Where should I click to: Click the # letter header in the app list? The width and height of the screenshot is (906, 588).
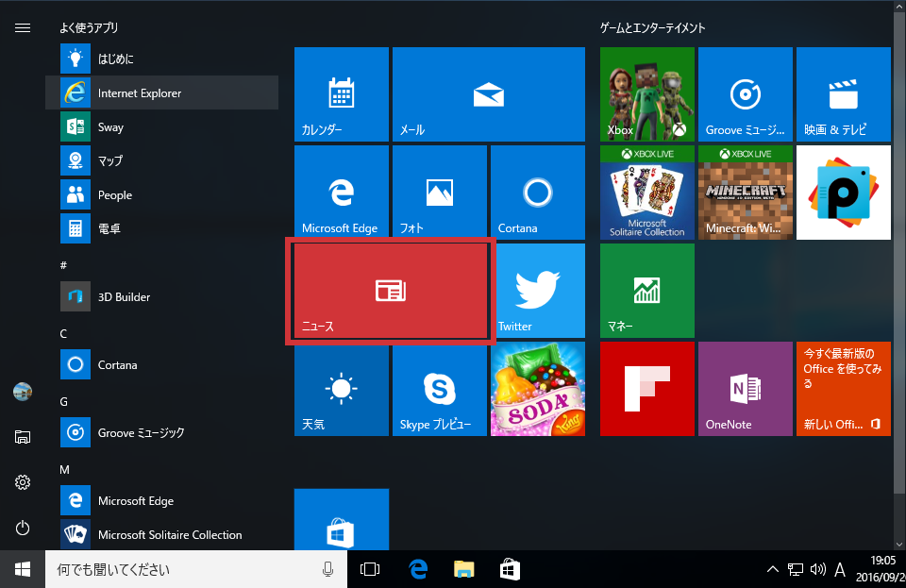pyautogui.click(x=63, y=265)
